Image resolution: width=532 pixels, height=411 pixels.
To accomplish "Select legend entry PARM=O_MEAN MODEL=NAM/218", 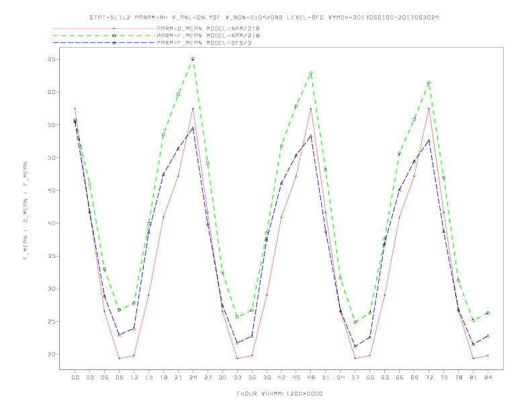I will [x=208, y=28].
